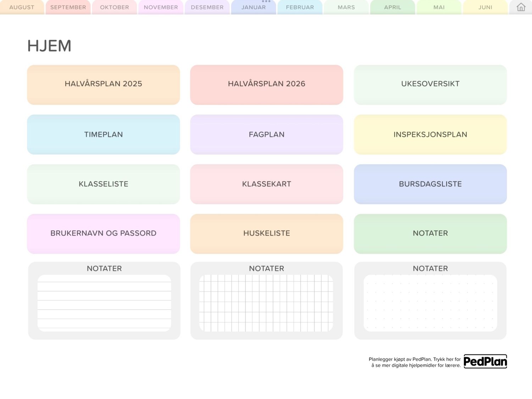Screen dimensions: 532x399
Task: Open the JANUAR tab
Action: point(254,7)
